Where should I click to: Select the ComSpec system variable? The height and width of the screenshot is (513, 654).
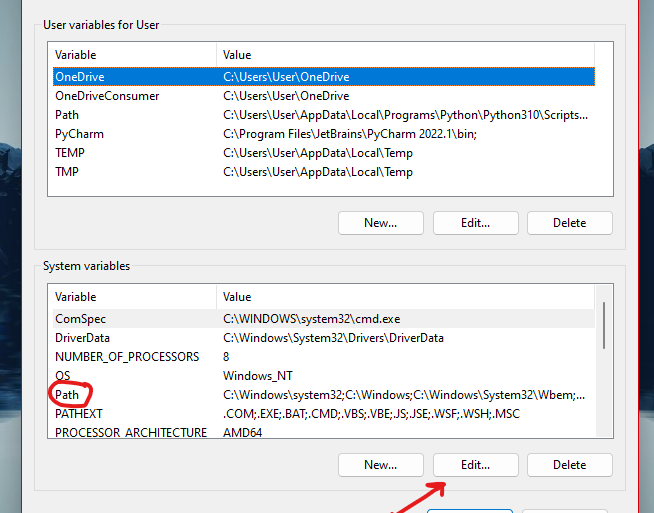tap(324, 319)
